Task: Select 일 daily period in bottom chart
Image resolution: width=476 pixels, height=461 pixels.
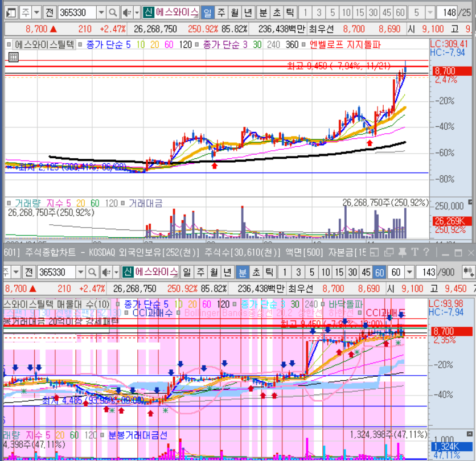Action: pyautogui.click(x=187, y=272)
